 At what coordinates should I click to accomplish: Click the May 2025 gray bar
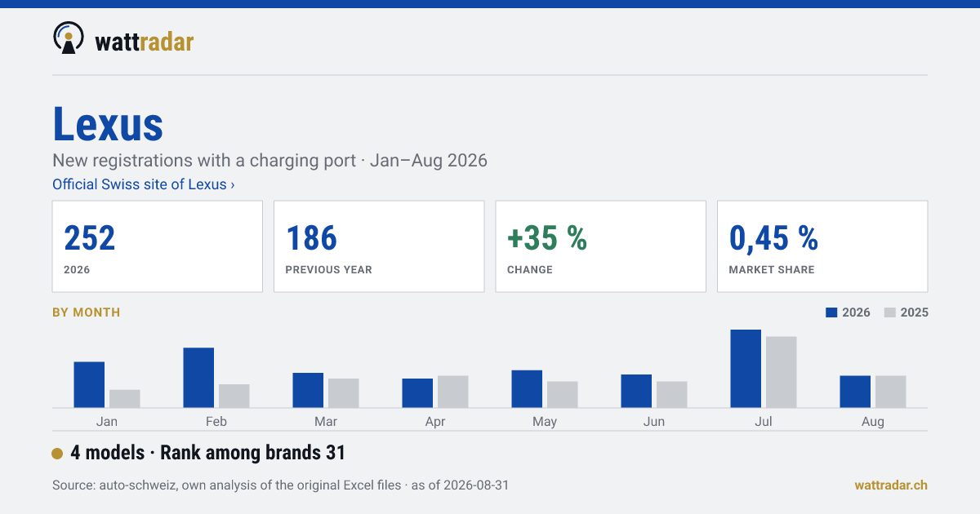tap(563, 394)
